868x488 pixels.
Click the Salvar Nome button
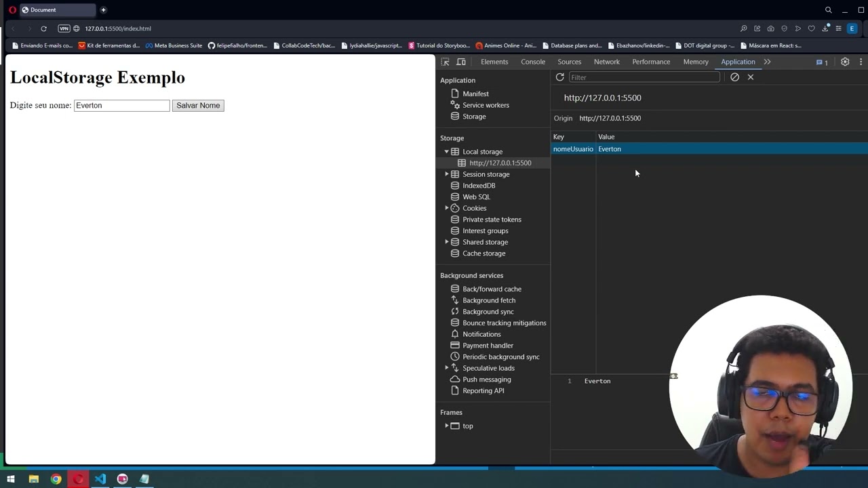198,106
